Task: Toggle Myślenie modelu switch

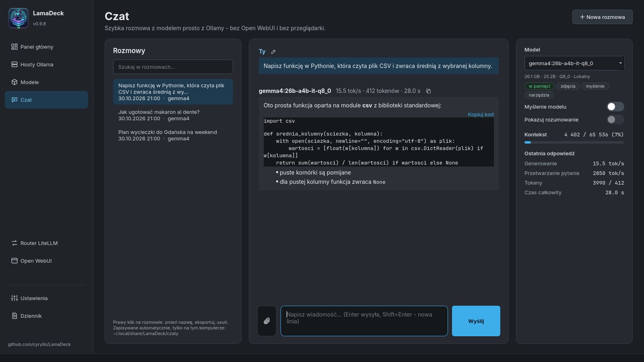Action: [615, 107]
